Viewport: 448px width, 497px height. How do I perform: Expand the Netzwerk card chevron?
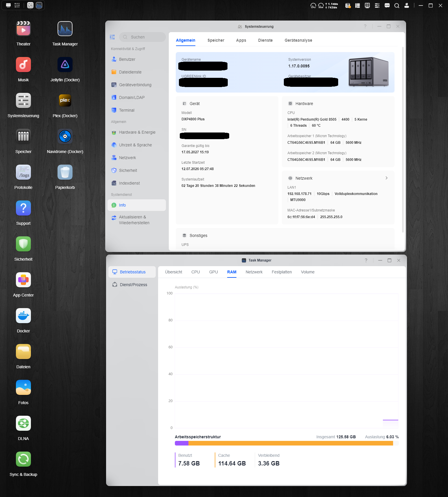click(x=386, y=178)
